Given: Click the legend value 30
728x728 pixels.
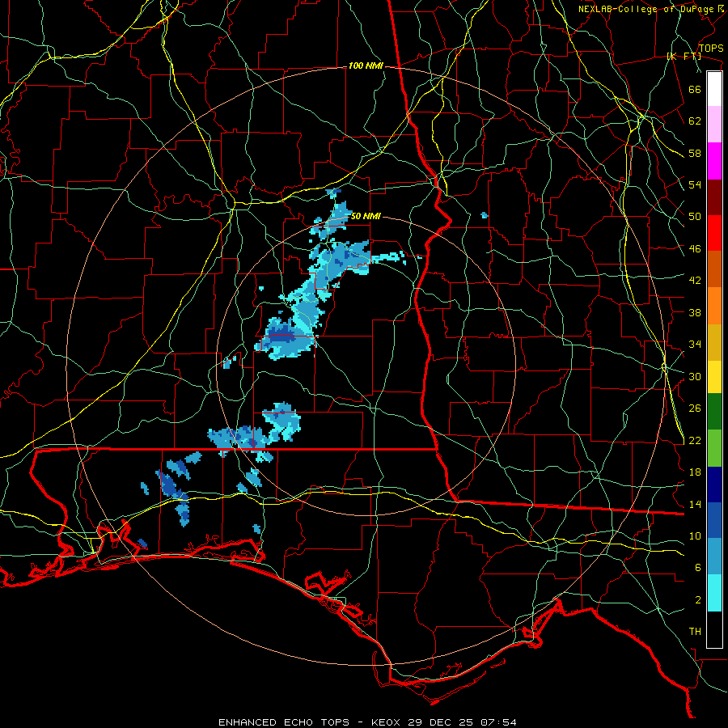Looking at the screenshot, I should (695, 376).
